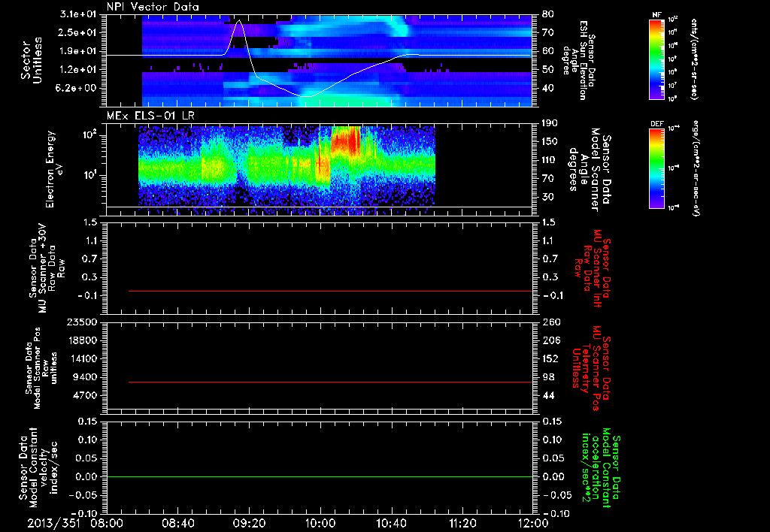Click the NF color bar 10¹² tick label
The width and height of the screenshot is (770, 532).
point(673,20)
